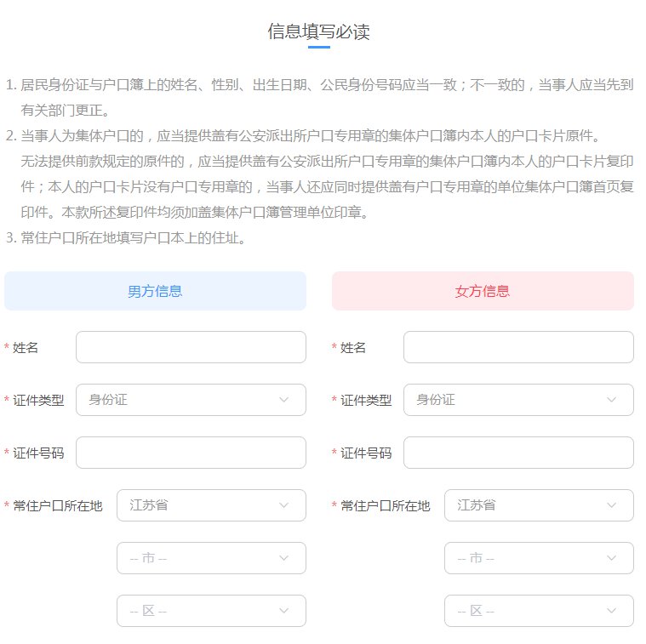646x644 pixels.
Task: Click the female party's 证件号码 input field
Action: pos(518,453)
